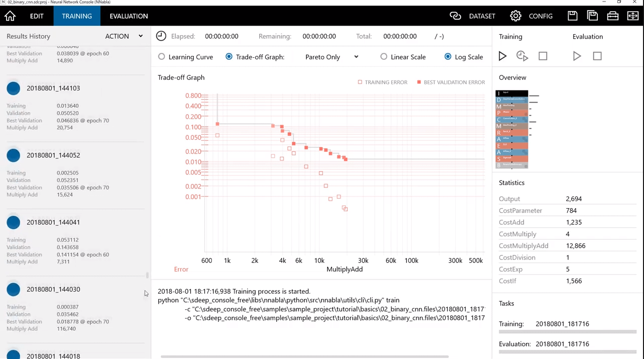
Task: Click the Save As icon
Action: click(x=592, y=16)
